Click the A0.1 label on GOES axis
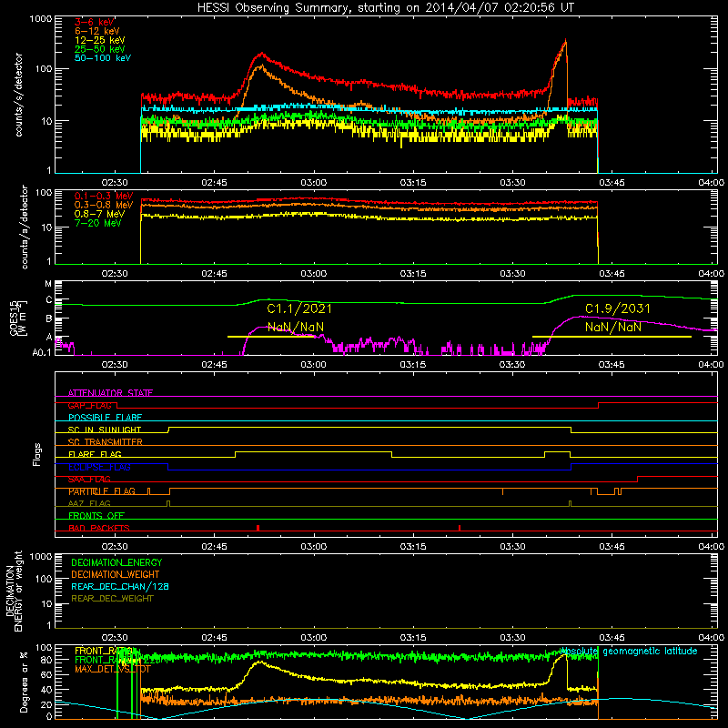Image resolution: width=728 pixels, height=728 pixels. tap(41, 352)
